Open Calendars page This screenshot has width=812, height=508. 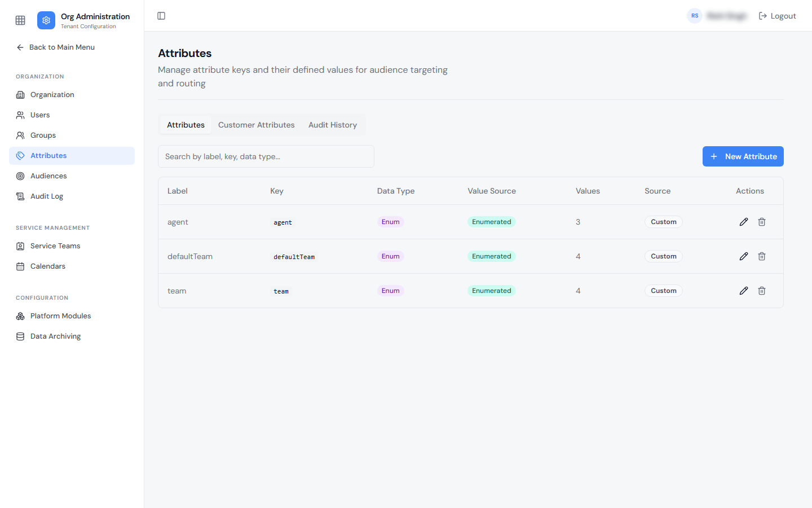(72, 266)
